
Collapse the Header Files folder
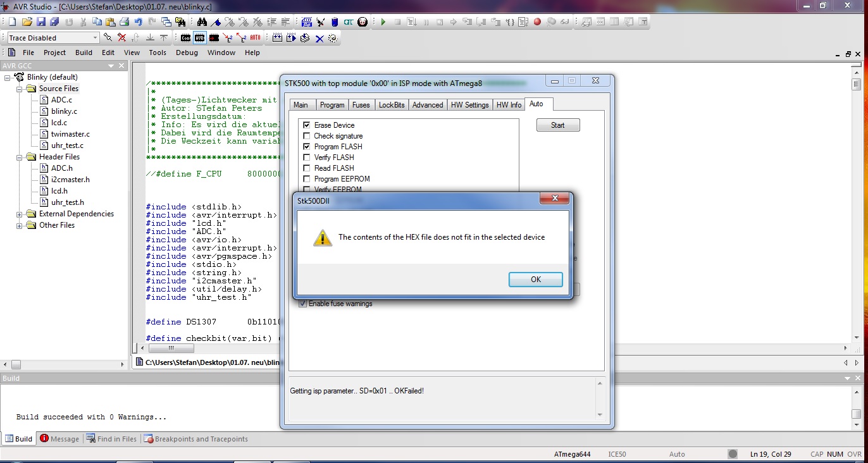point(20,157)
